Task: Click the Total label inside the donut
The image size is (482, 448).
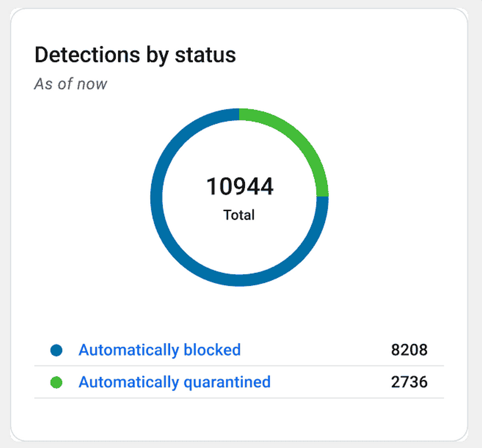Action: (239, 215)
